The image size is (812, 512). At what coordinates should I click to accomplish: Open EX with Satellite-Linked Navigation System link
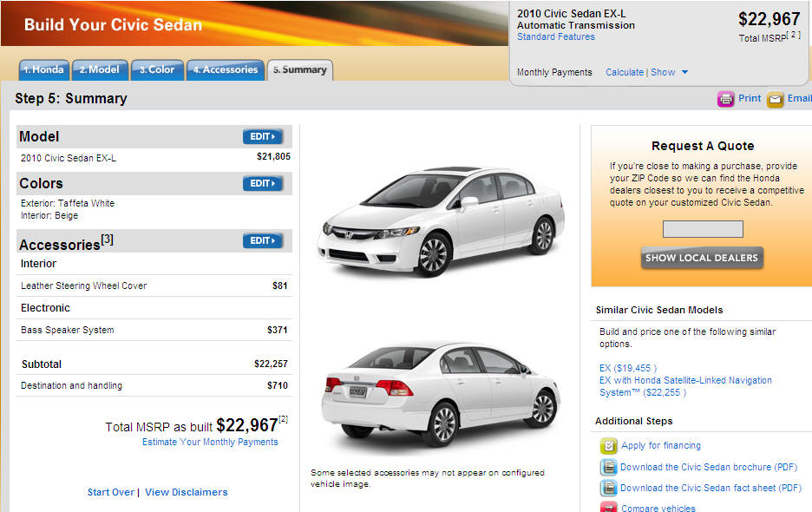click(x=685, y=386)
